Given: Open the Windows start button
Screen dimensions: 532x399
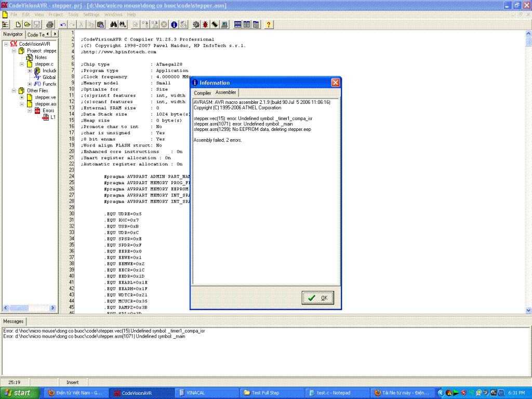Looking at the screenshot, I should click(19, 393).
